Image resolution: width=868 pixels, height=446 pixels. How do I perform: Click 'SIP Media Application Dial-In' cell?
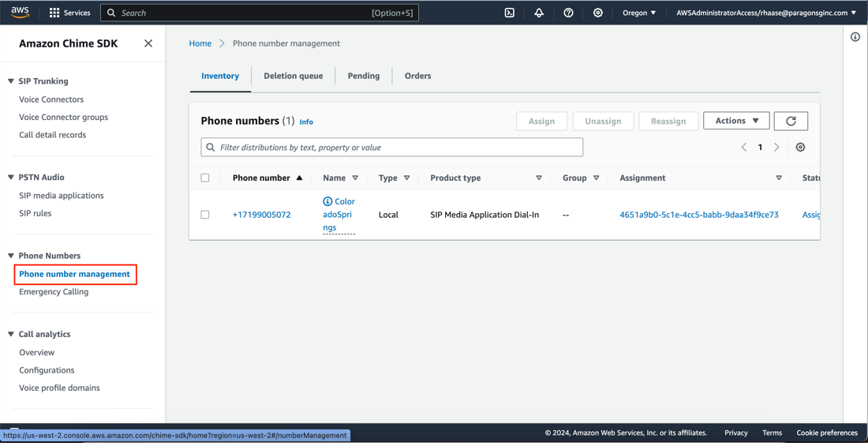(485, 215)
